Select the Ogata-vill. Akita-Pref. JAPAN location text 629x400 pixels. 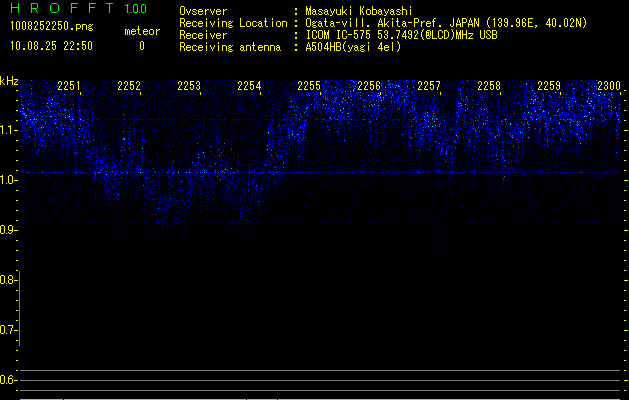(446, 23)
